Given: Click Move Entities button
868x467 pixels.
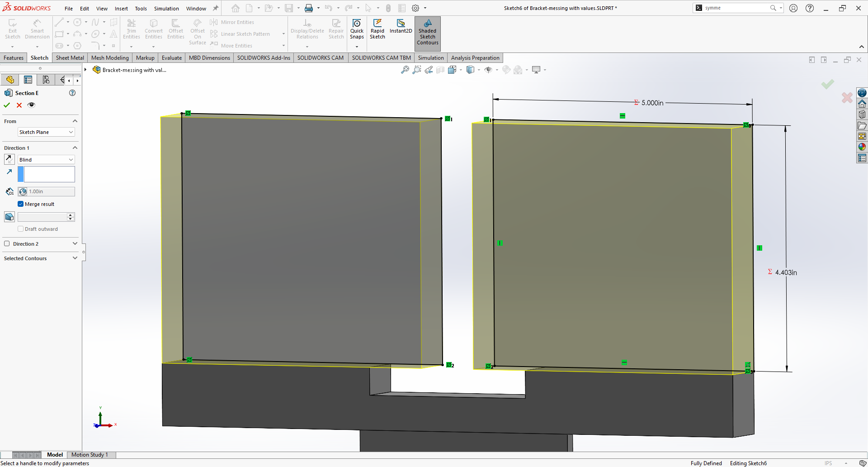Looking at the screenshot, I should (x=231, y=46).
